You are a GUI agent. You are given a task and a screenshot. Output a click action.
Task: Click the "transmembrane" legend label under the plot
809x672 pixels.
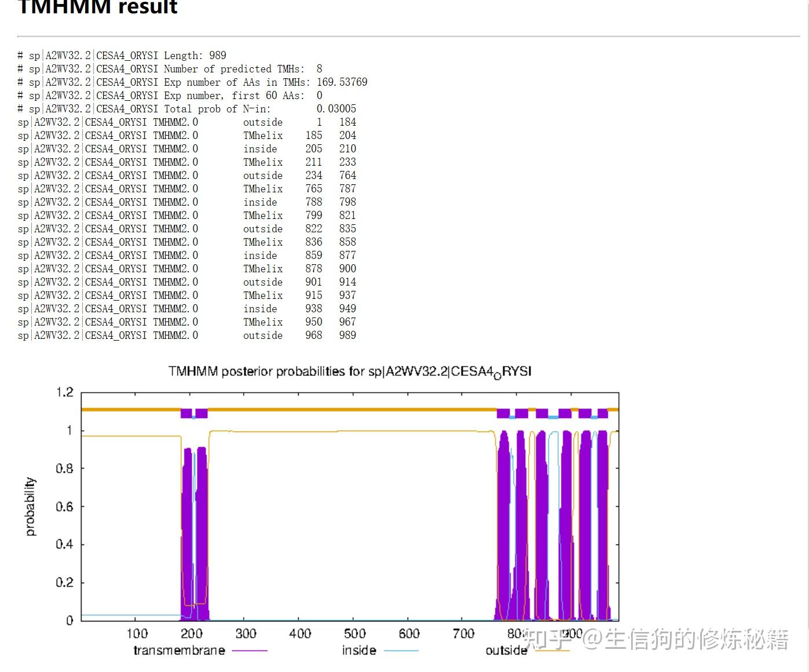click(x=179, y=651)
